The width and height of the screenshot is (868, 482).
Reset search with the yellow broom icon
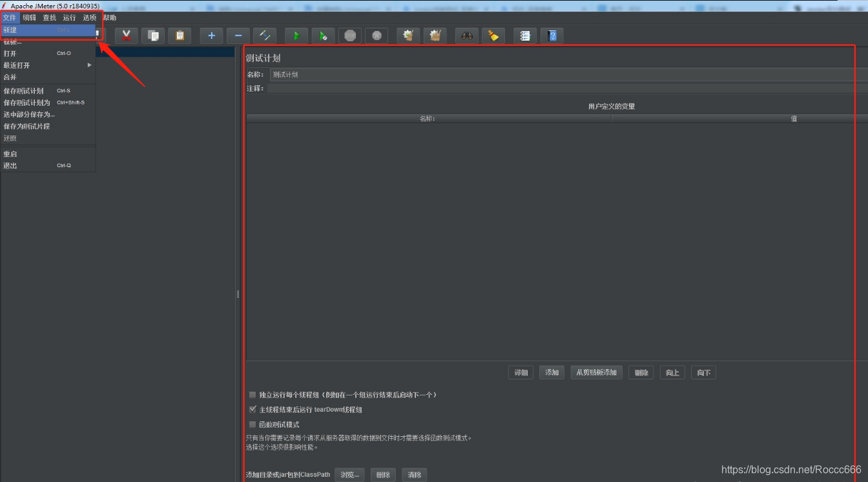point(493,35)
